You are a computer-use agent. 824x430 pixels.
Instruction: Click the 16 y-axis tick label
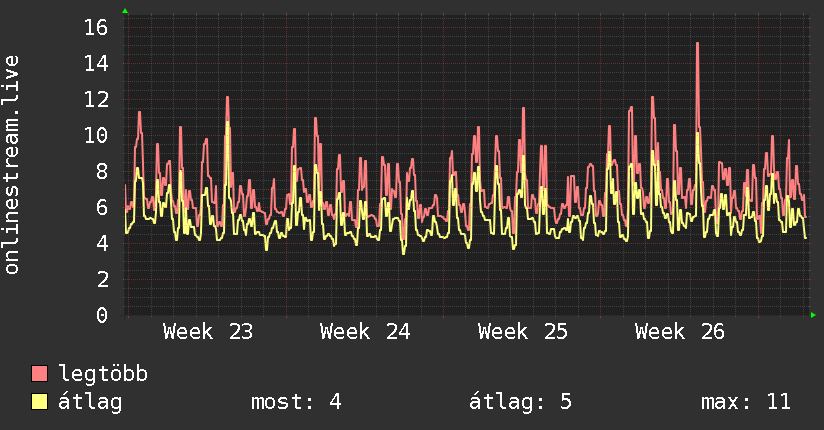[96, 27]
